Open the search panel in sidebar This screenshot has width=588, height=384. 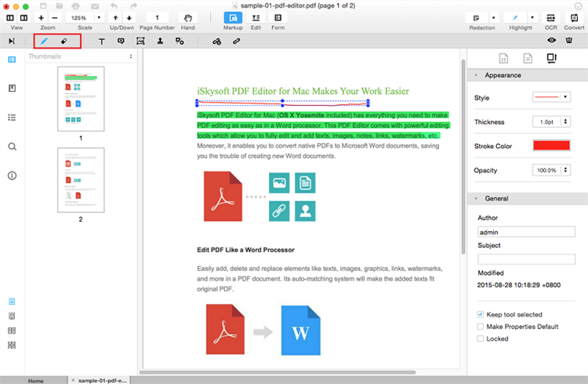pos(12,147)
